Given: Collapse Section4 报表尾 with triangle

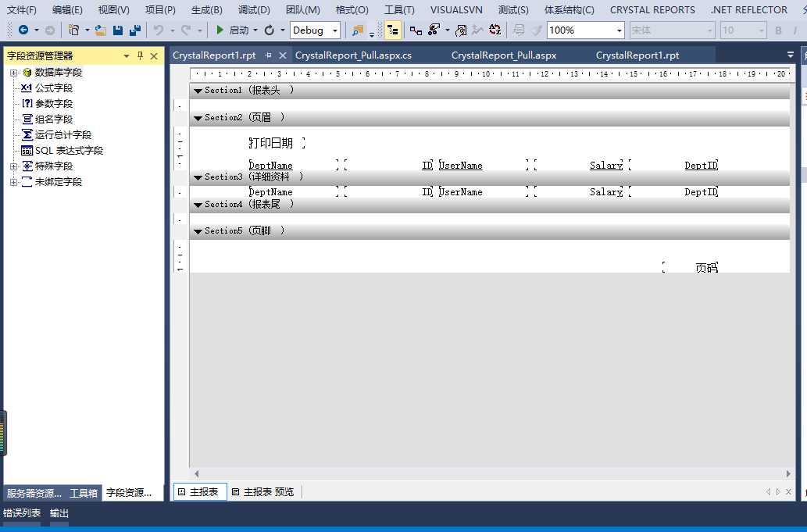Looking at the screenshot, I should pos(198,204).
